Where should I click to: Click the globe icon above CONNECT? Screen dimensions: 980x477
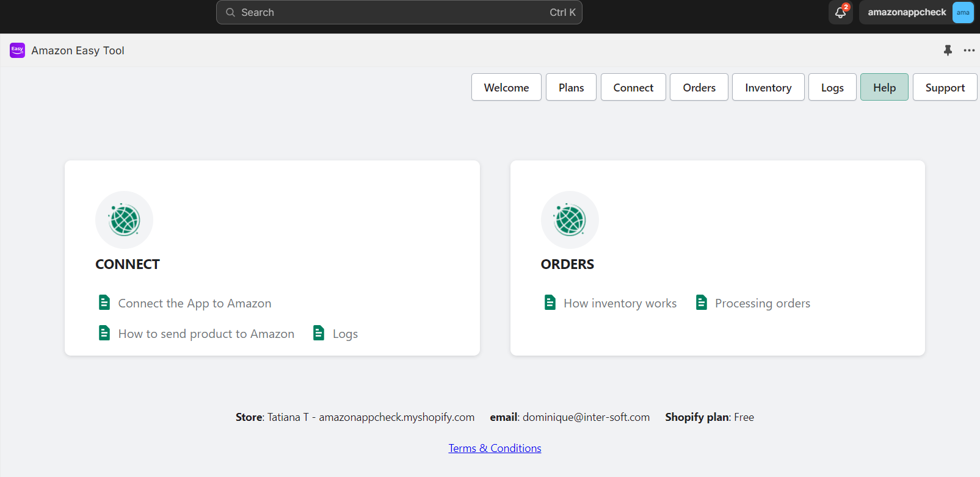tap(125, 220)
